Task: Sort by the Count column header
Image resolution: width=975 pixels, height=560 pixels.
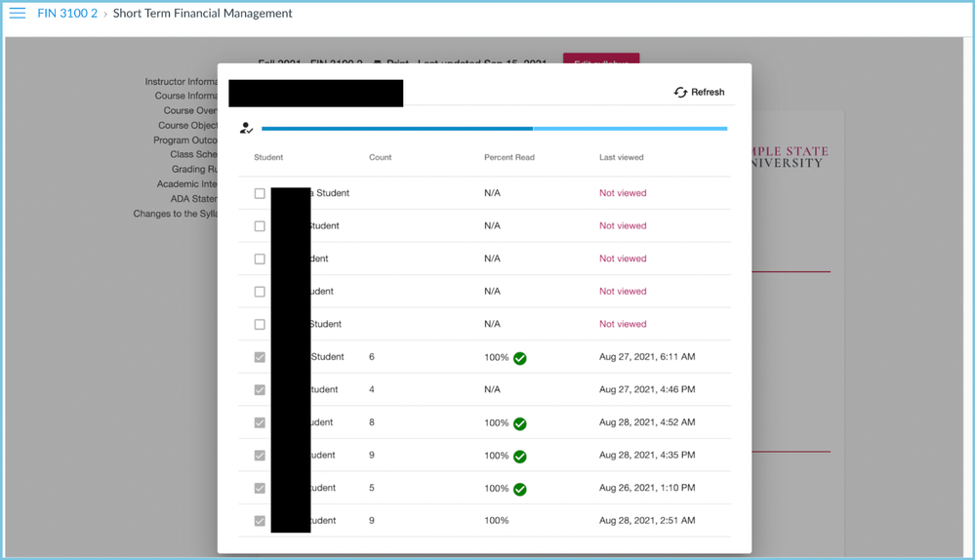Action: (x=380, y=157)
